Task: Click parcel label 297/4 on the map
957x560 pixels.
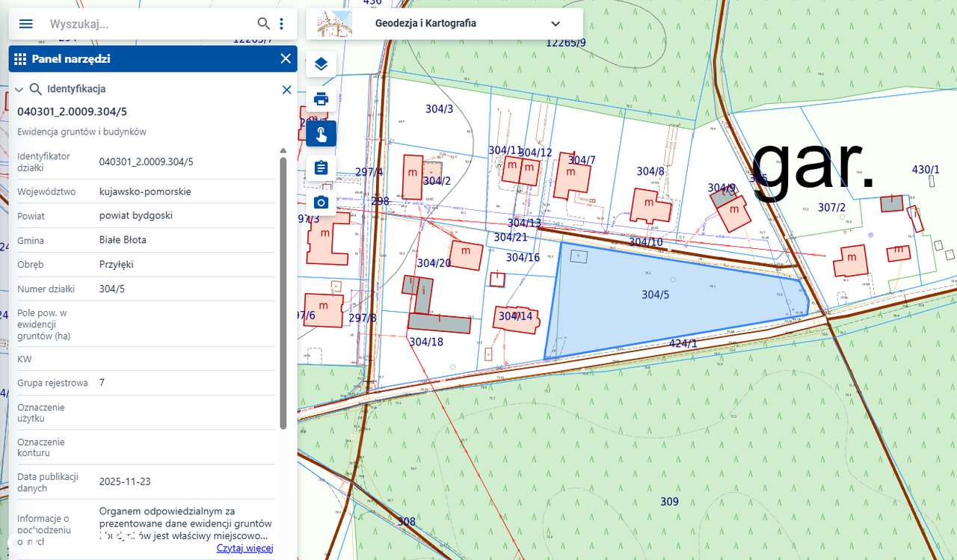Action: [x=369, y=172]
